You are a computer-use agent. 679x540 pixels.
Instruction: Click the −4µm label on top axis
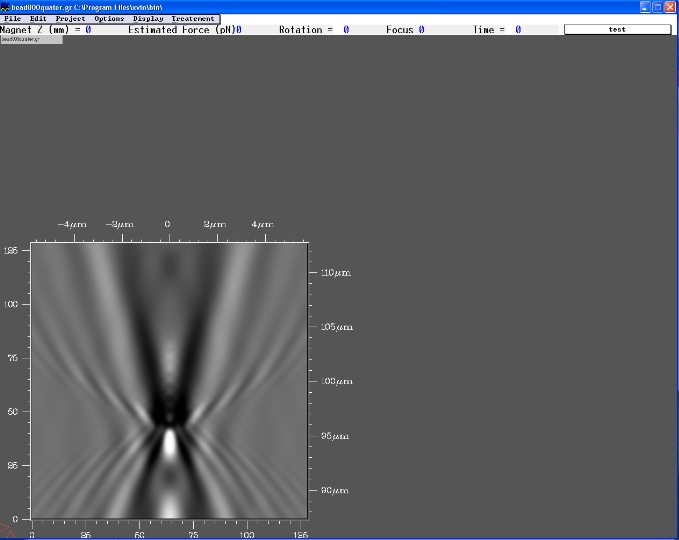[72, 225]
